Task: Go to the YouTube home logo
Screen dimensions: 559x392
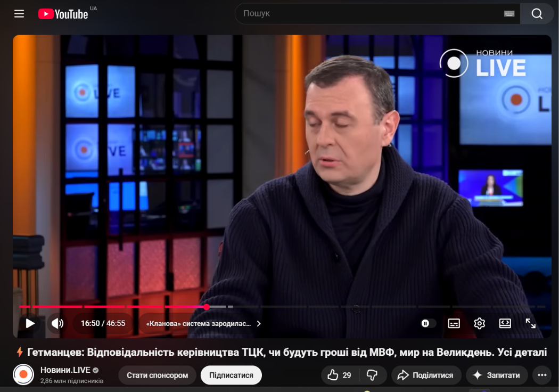Action: pyautogui.click(x=63, y=14)
